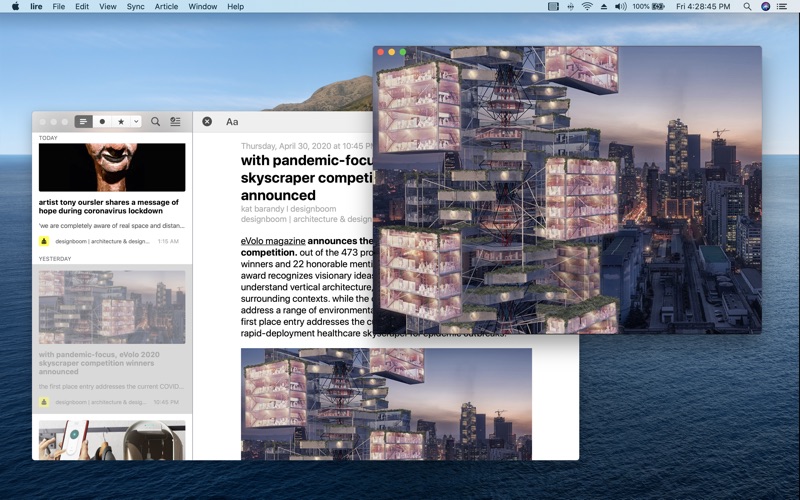
Task: Open the volume control in menu bar
Action: [x=621, y=6]
